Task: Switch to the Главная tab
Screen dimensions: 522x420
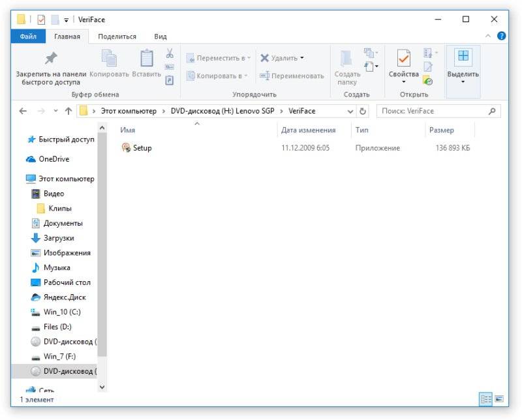Action: tap(67, 37)
